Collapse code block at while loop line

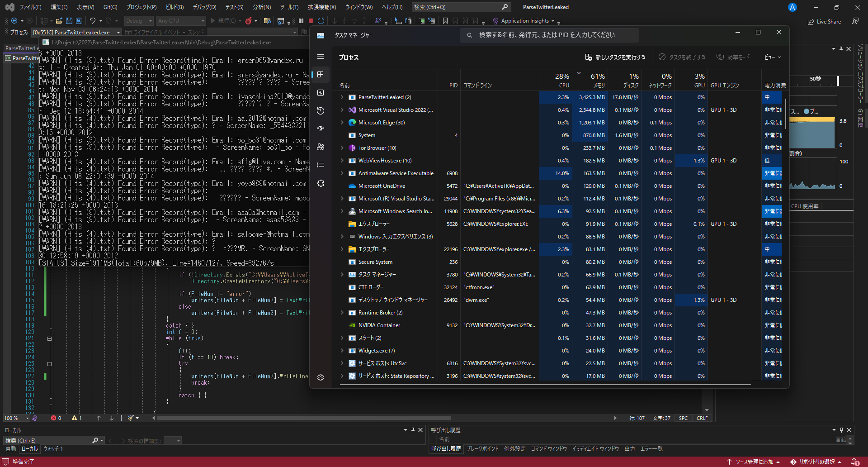click(49, 338)
